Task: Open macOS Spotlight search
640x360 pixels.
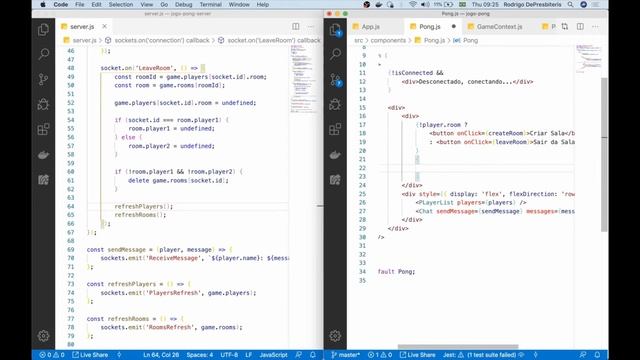Action: (x=570, y=4)
